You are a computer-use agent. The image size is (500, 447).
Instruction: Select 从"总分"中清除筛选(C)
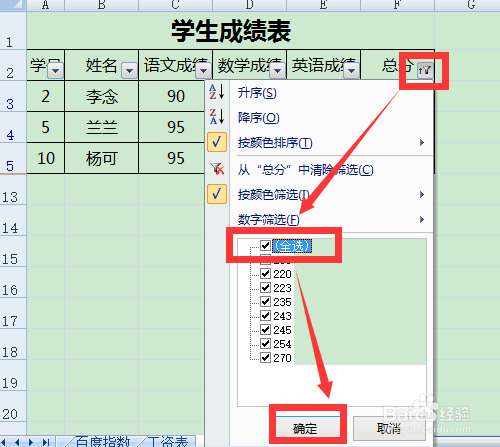click(305, 170)
